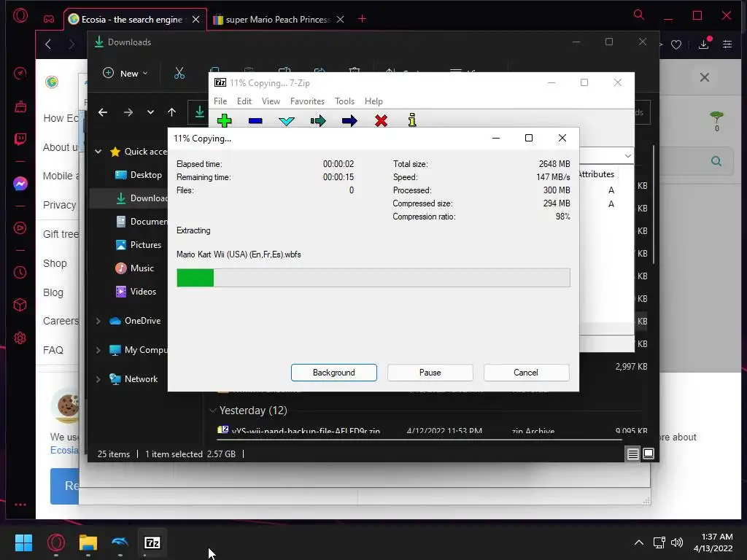Click the blue minus Extract icon in 7-Zip
The height and width of the screenshot is (560, 747).
click(255, 121)
